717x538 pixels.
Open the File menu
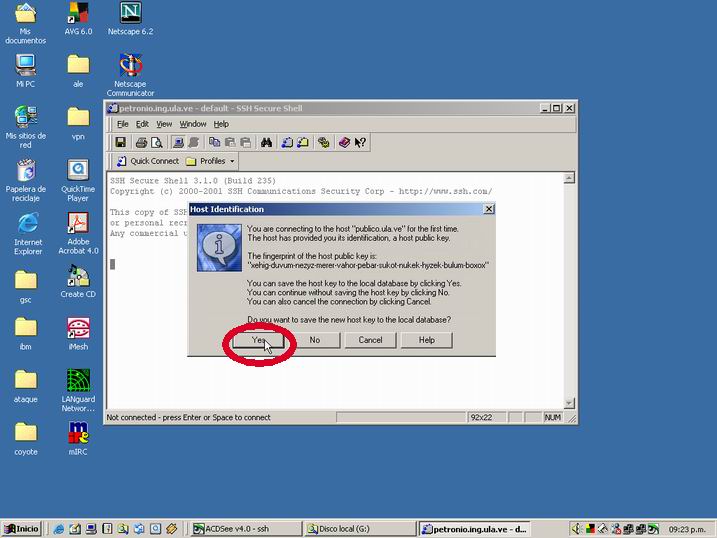pos(123,124)
